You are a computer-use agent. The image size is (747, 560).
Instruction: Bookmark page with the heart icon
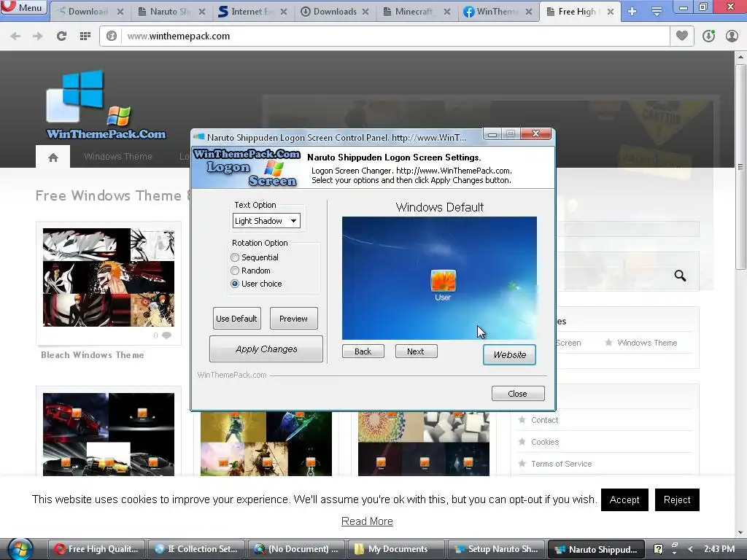(682, 36)
